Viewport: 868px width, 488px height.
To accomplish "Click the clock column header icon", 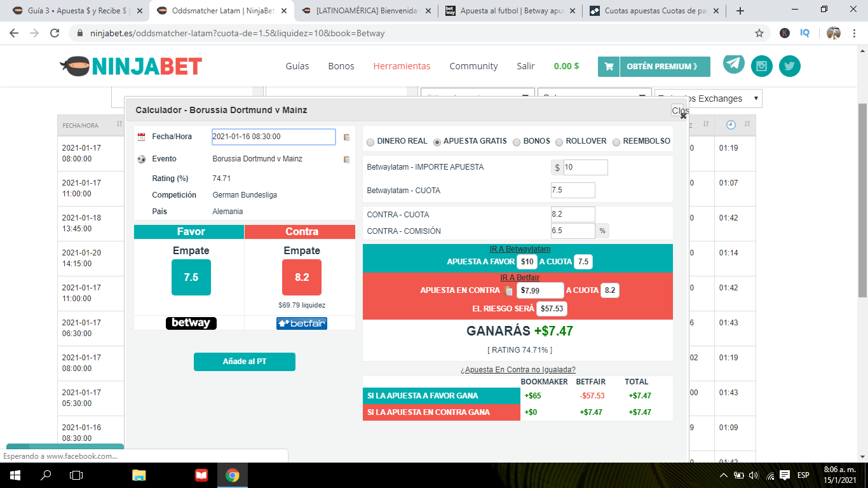I will [731, 125].
